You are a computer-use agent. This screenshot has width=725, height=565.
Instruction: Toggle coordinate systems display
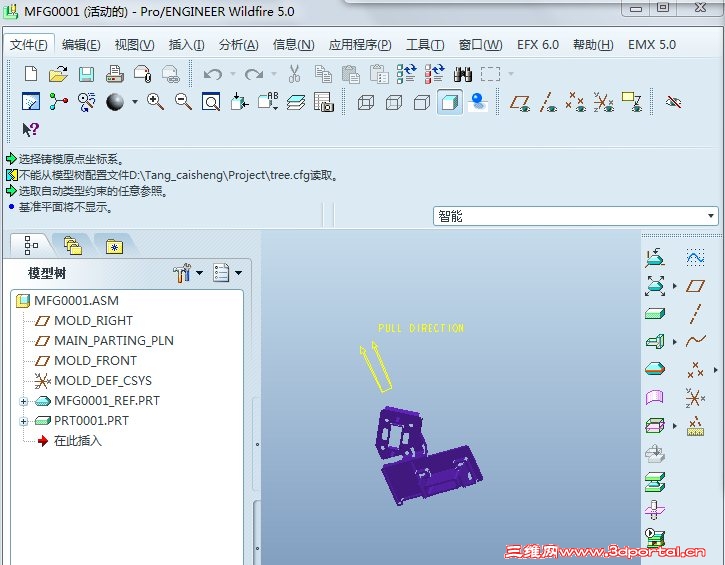[603, 102]
